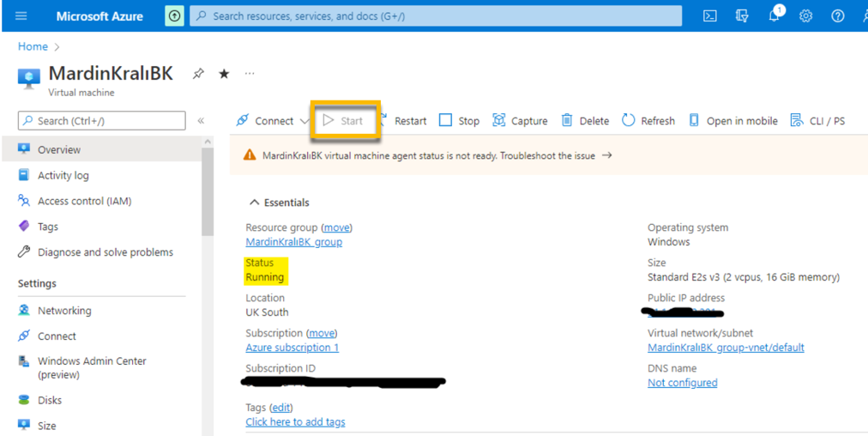The height and width of the screenshot is (436, 868).
Task: Collapse the Essentials section
Action: click(280, 203)
